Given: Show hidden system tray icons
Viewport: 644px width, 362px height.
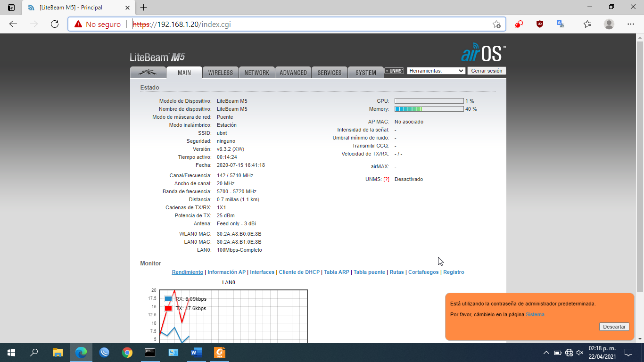Looking at the screenshot, I should (546, 353).
